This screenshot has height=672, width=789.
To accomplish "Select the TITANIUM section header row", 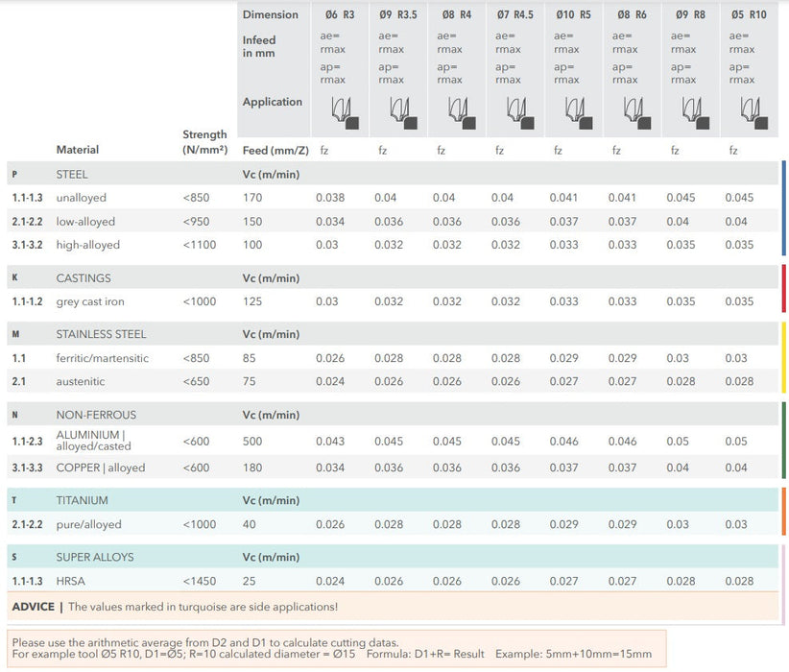I will coord(82,500).
